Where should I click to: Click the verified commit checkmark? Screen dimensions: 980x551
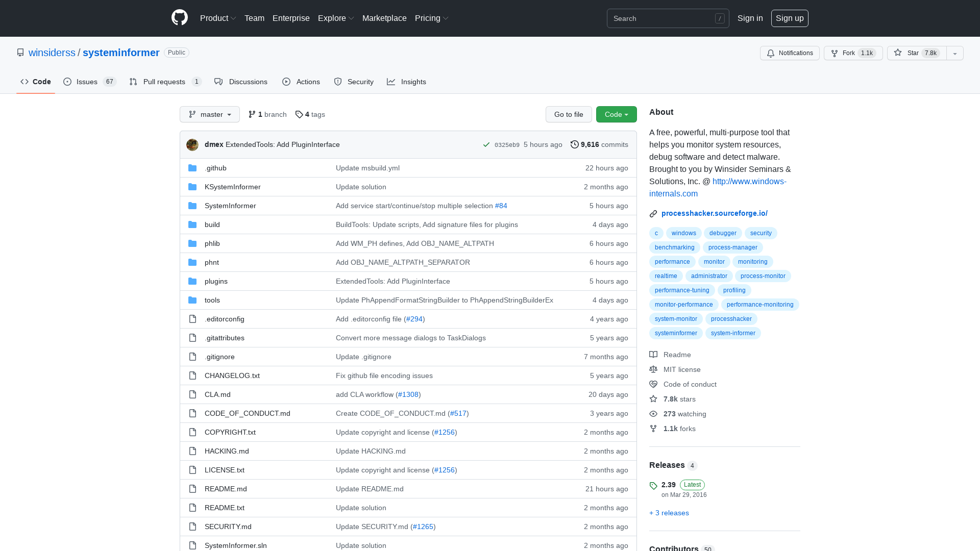[x=486, y=144]
